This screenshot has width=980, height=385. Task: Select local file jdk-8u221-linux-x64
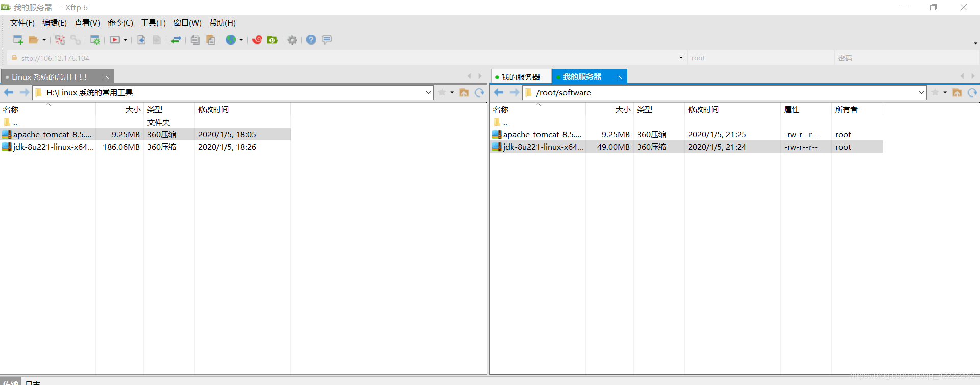[x=145, y=147]
